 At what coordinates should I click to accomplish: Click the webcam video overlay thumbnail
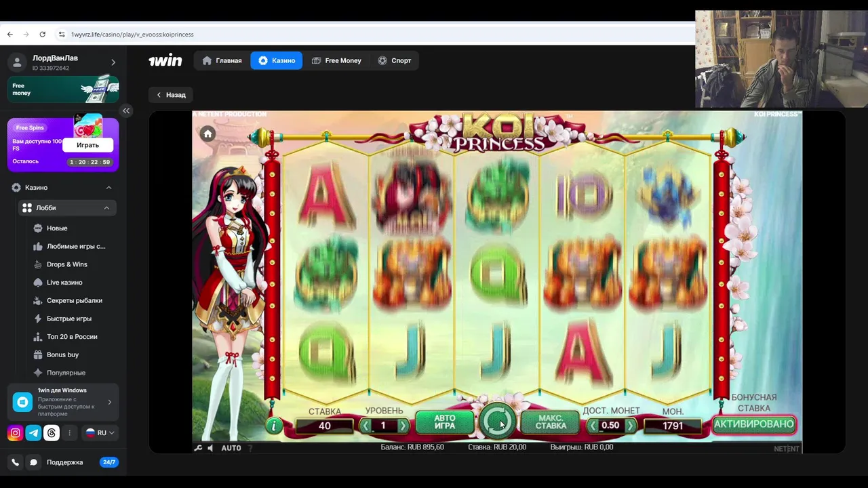781,59
